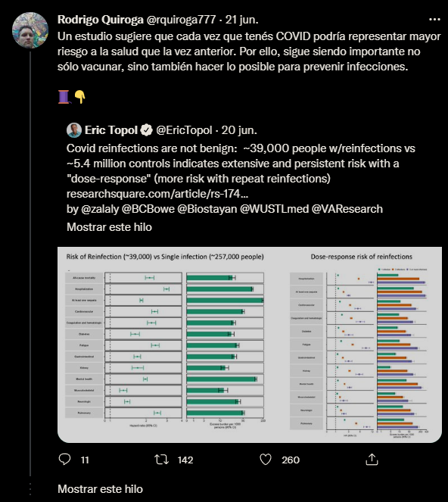448x502 pixels.
Task: Open the reinfection risk chart image
Action: click(250, 345)
